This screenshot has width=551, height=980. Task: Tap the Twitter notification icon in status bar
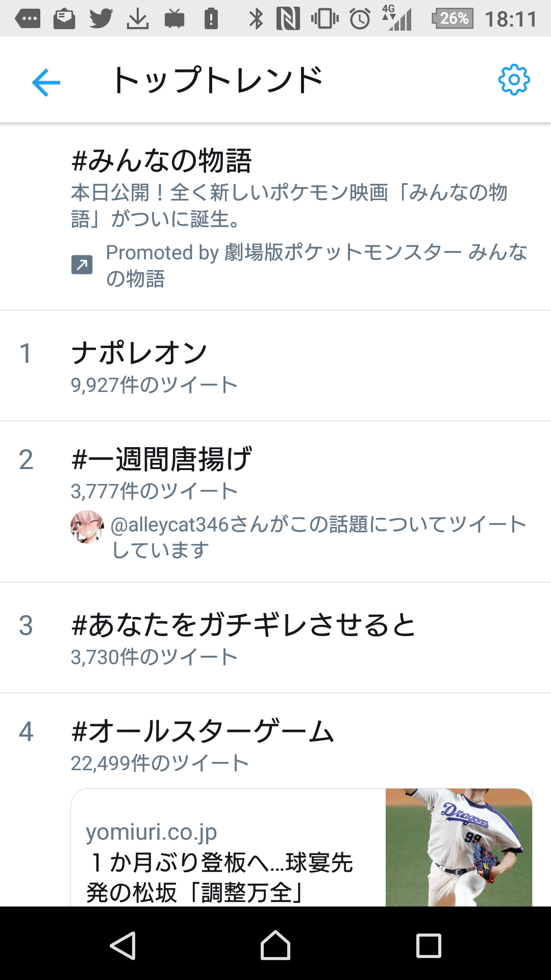(x=101, y=19)
